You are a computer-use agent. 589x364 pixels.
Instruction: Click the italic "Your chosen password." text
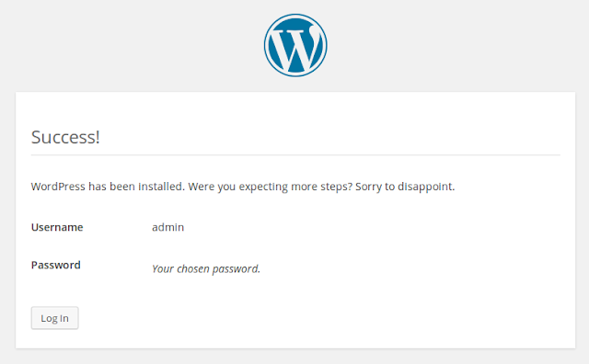[206, 269]
